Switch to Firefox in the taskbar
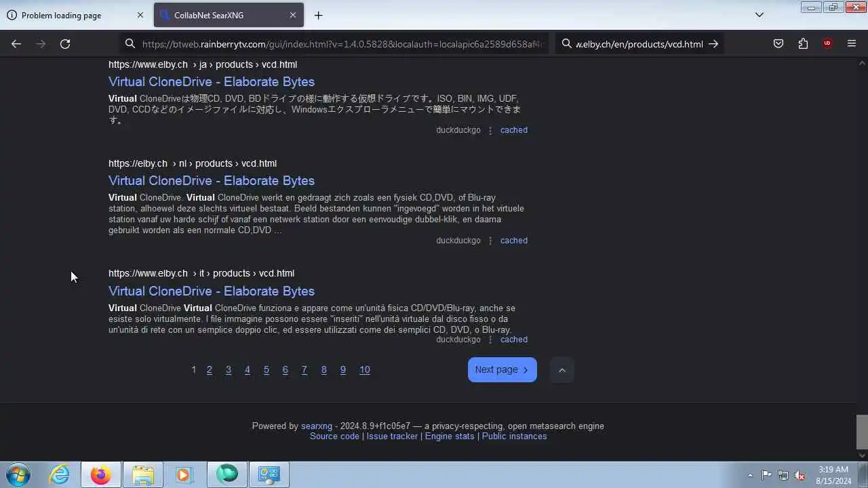Screen dimensions: 868x488 point(101,474)
